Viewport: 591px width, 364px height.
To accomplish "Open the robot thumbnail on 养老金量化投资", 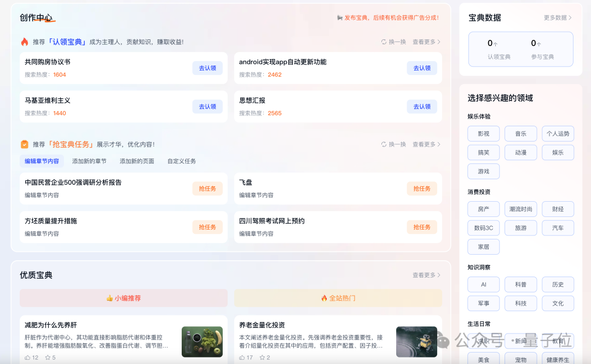I will click(x=416, y=342).
